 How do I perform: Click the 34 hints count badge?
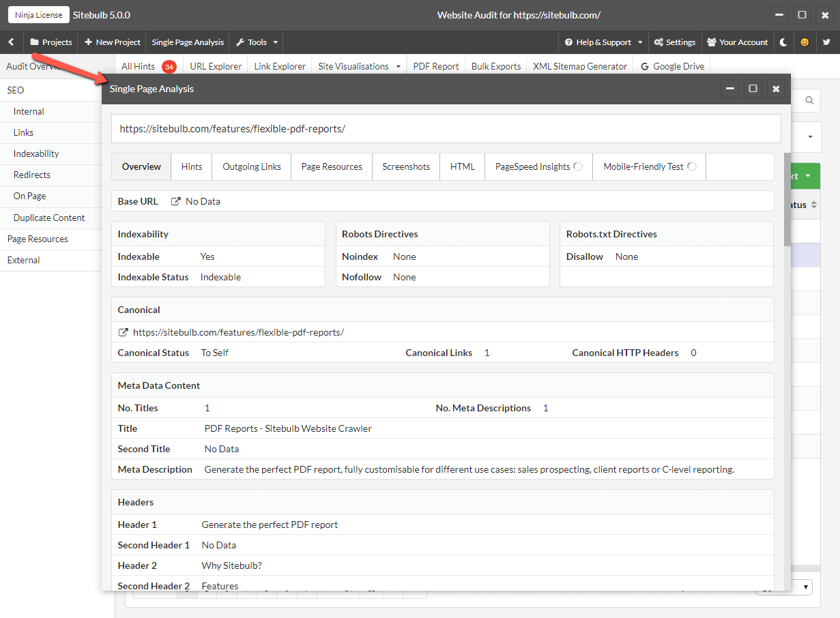[x=169, y=67]
